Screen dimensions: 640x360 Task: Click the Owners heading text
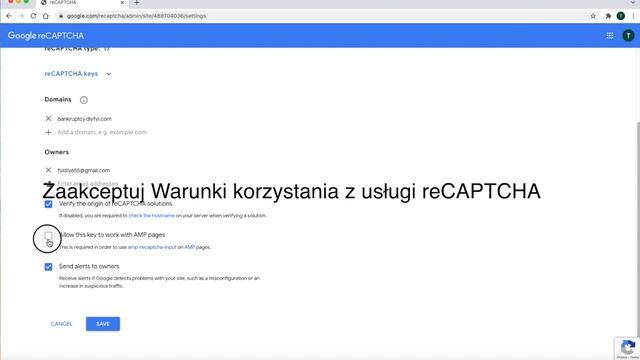[57, 152]
